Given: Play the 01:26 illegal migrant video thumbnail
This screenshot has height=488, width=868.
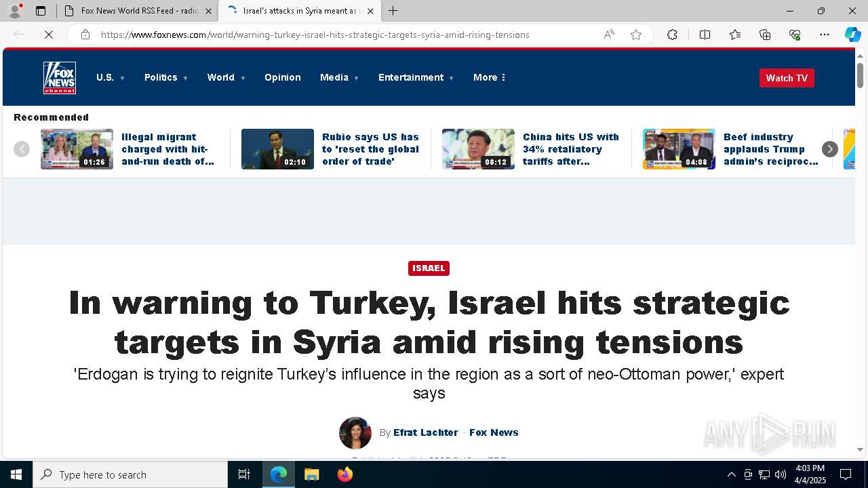Looking at the screenshot, I should point(77,149).
